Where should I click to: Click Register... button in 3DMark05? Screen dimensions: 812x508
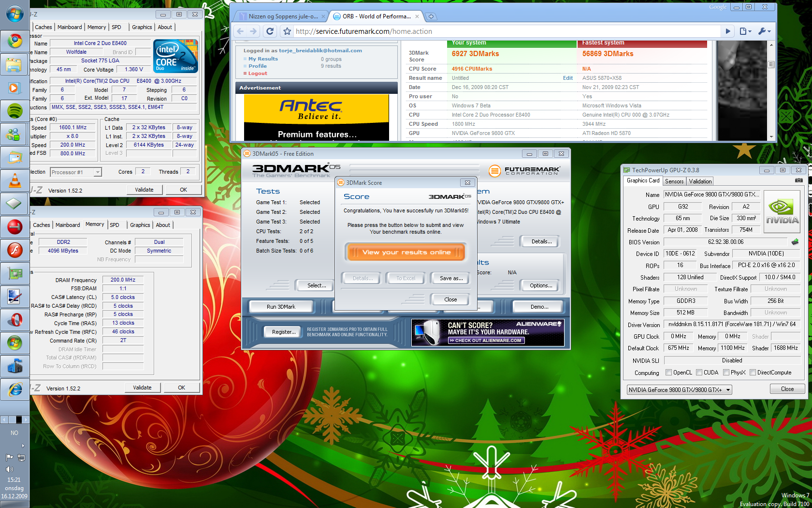point(284,332)
